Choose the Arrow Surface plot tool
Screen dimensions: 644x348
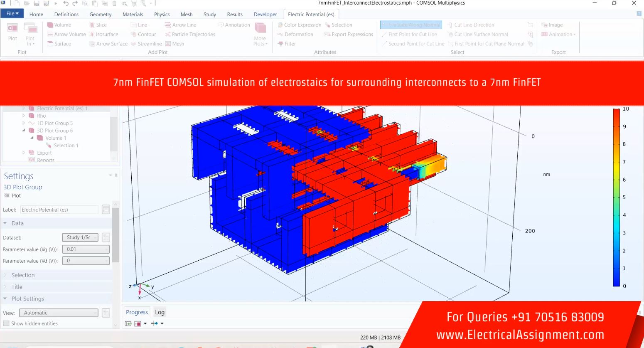[x=92, y=44]
